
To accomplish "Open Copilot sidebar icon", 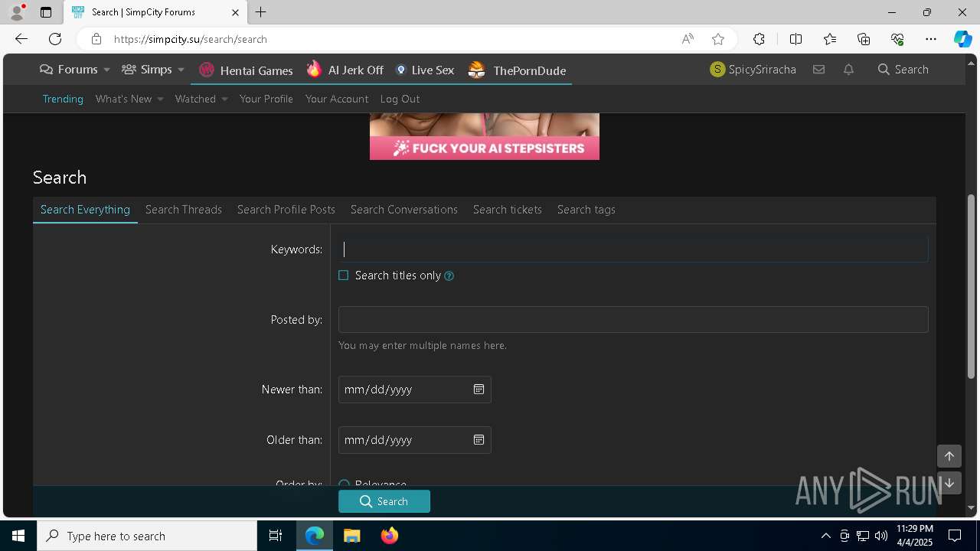I will click(x=962, y=39).
